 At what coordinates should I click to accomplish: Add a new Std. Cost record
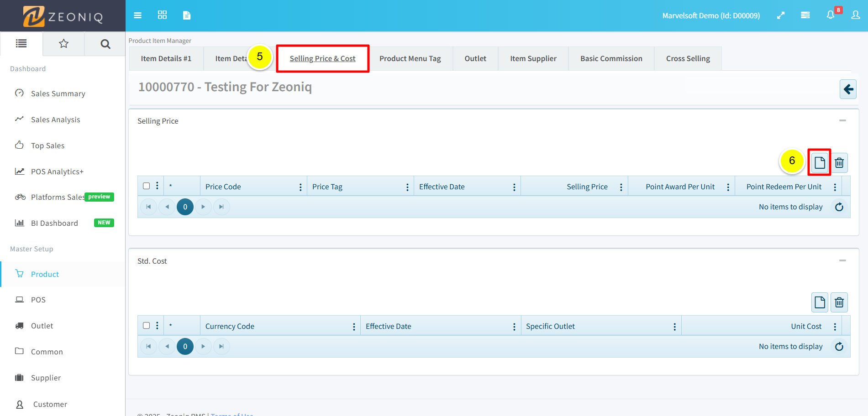(x=820, y=302)
